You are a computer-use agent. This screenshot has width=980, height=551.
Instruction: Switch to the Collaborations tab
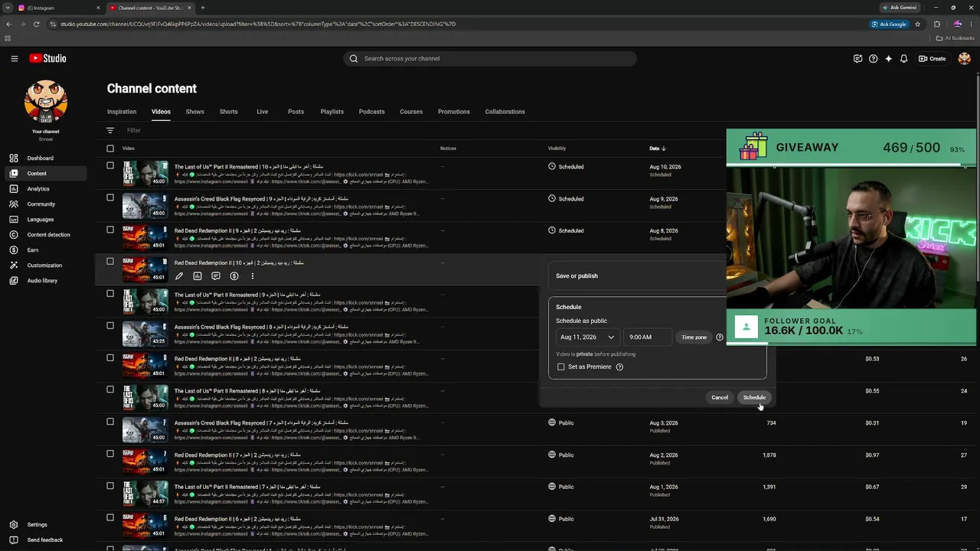[x=505, y=112]
